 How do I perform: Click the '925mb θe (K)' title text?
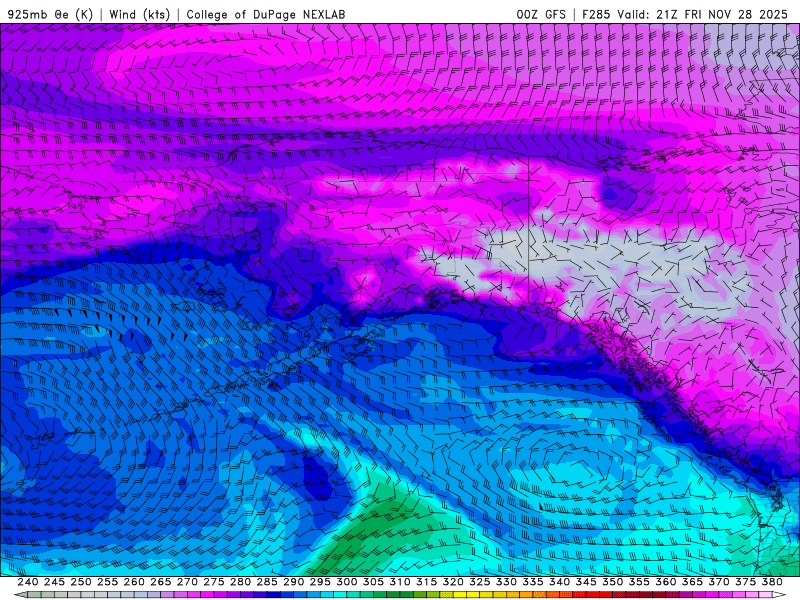click(50, 14)
